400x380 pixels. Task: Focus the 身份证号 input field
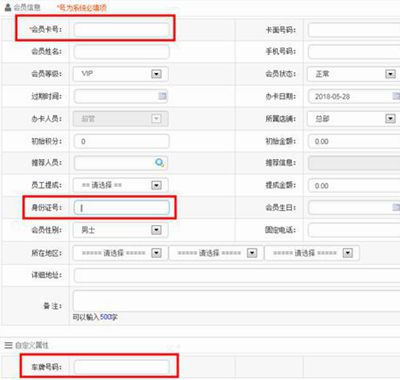[121, 207]
